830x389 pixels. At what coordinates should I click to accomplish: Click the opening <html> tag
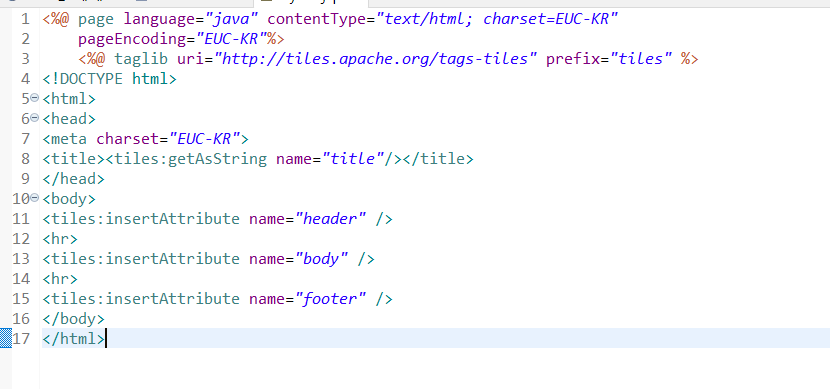tap(69, 99)
